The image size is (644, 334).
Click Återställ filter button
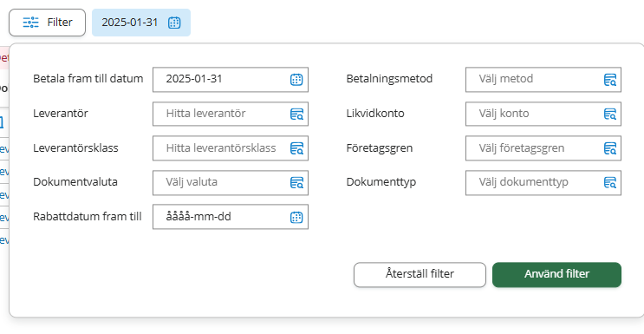[420, 274]
